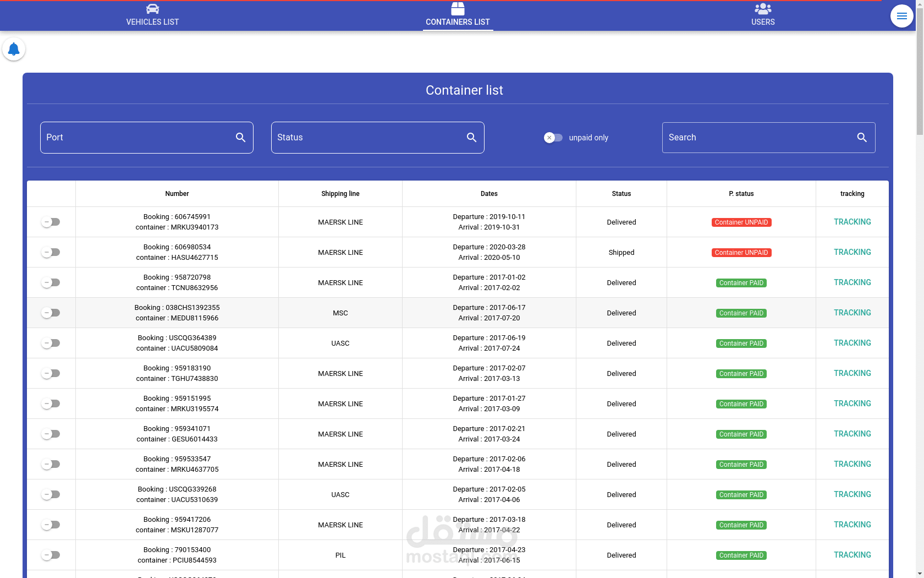The height and width of the screenshot is (578, 924).
Task: Click the PIL shipping line cell
Action: [340, 555]
